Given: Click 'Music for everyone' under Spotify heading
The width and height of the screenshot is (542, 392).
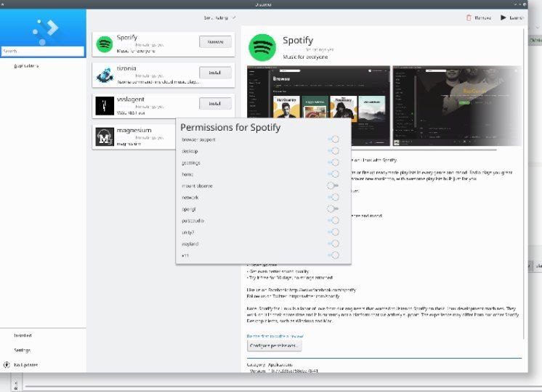Looking at the screenshot, I should pos(305,57).
